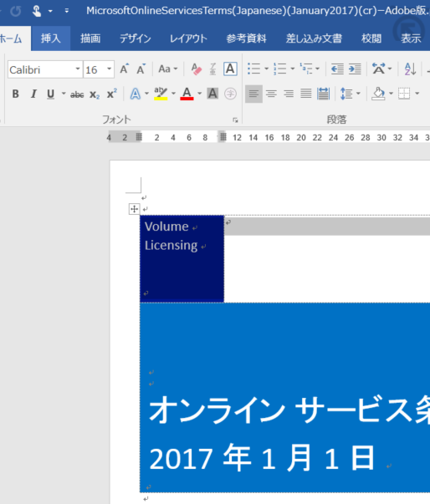Justify paragraph text

pos(306,94)
